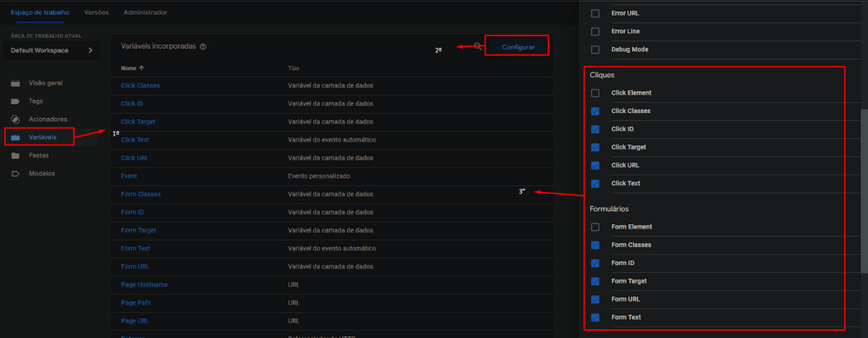Open the Pastas folder icon
The width and height of the screenshot is (868, 338).
click(16, 156)
